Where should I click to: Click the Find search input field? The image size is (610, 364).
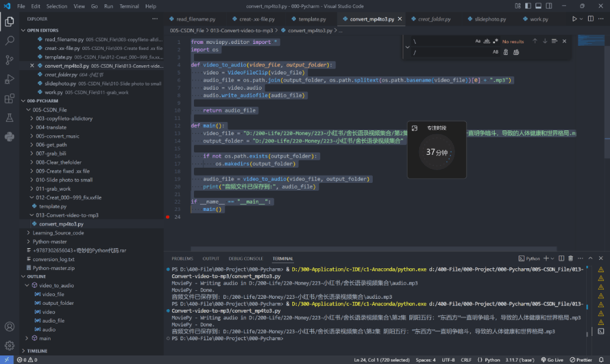pos(443,41)
